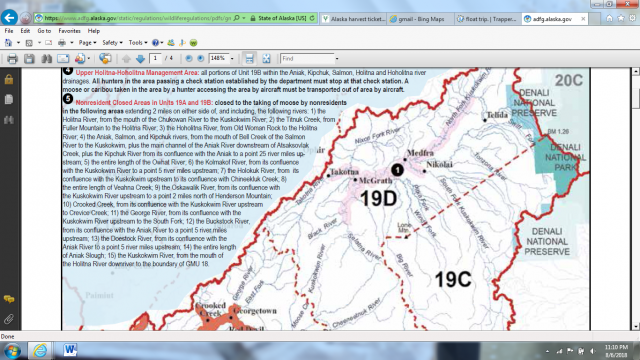The image size is (640, 360).
Task: Expand the Help icon dropdown arrow
Action: click(162, 42)
